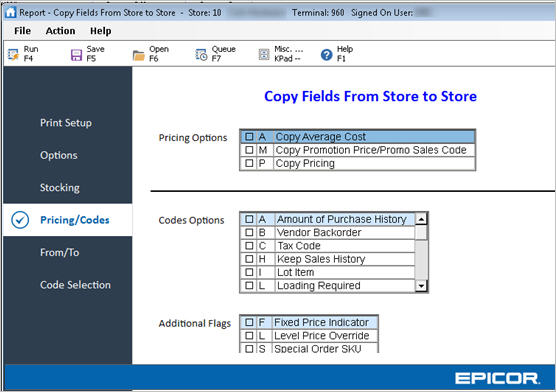
Task: Click the Save floppy disk icon
Action: pos(76,55)
